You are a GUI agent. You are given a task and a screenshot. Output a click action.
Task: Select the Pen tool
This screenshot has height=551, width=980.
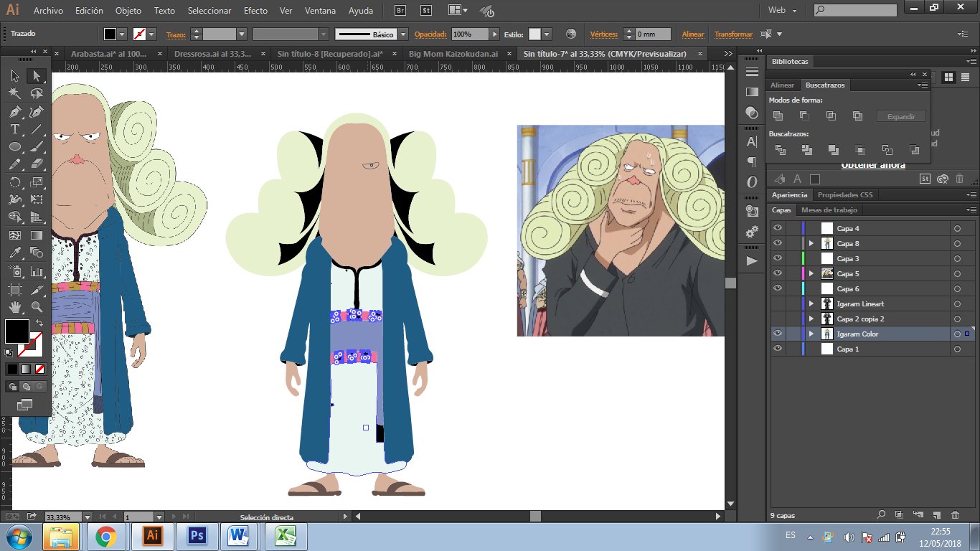[x=14, y=112]
